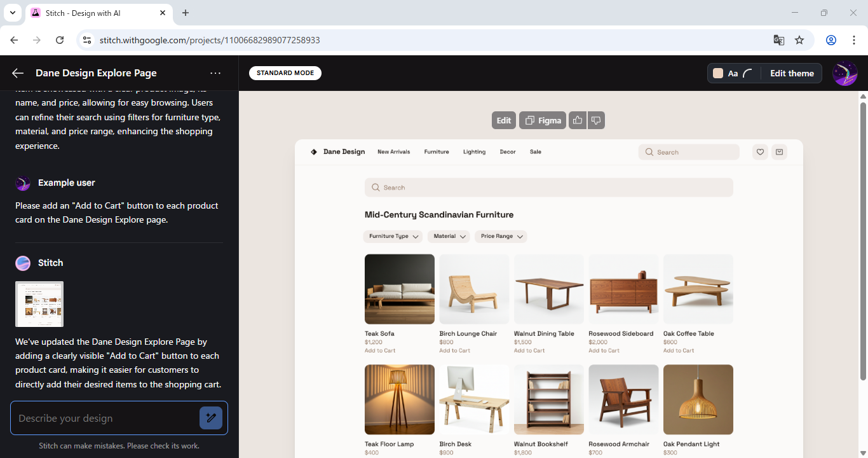Click the Teak Sofa product image
This screenshot has height=458, width=868.
[400, 289]
